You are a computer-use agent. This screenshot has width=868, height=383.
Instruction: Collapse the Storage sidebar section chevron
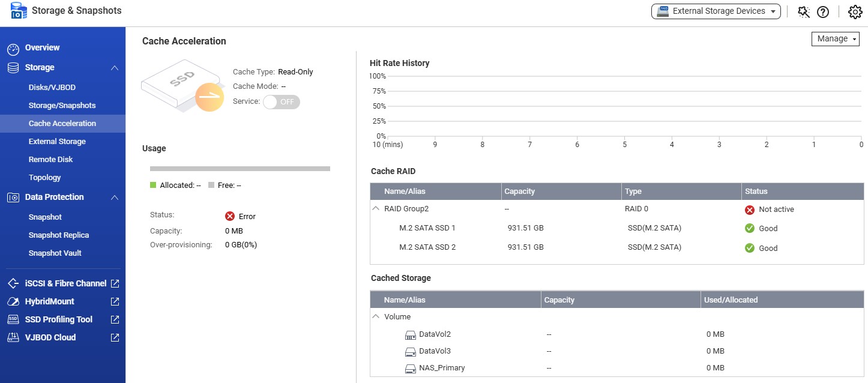pyautogui.click(x=115, y=68)
